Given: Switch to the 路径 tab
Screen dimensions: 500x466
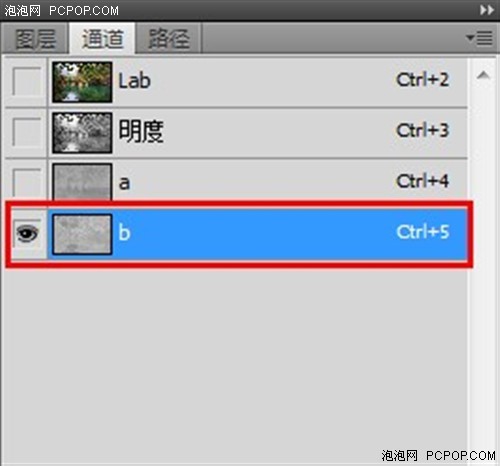Looking at the screenshot, I should coord(169,38).
